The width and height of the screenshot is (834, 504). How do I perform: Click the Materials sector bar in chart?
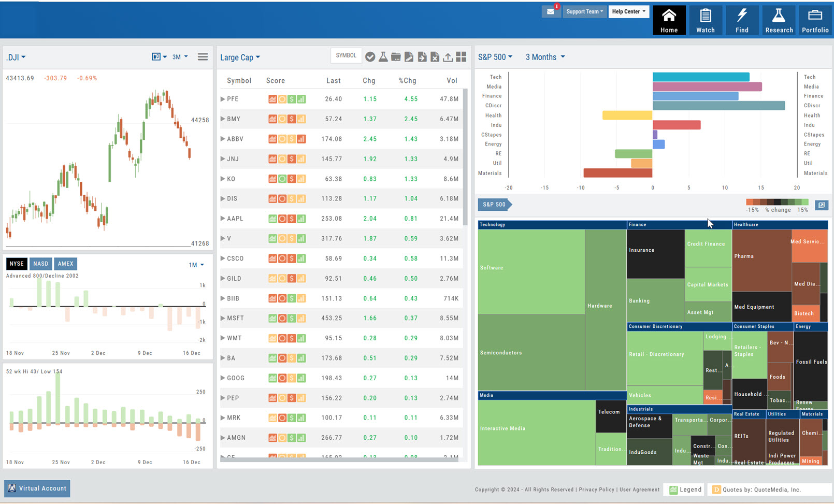[618, 173]
